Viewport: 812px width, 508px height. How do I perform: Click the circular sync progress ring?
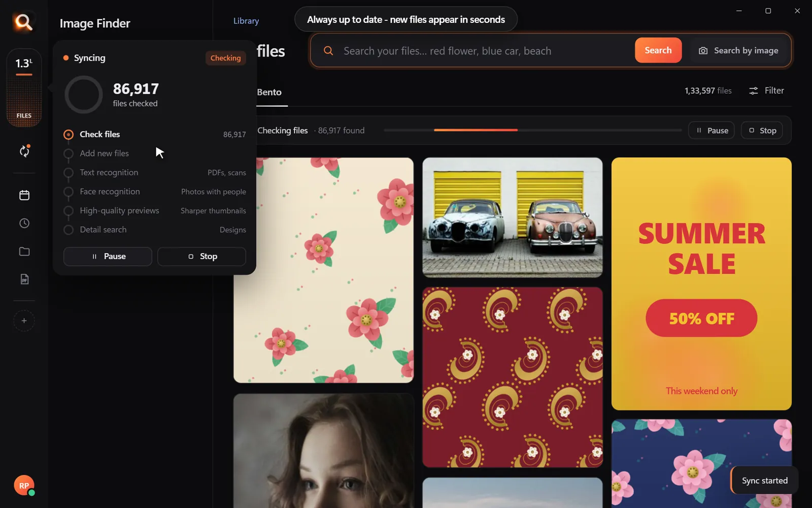84,94
